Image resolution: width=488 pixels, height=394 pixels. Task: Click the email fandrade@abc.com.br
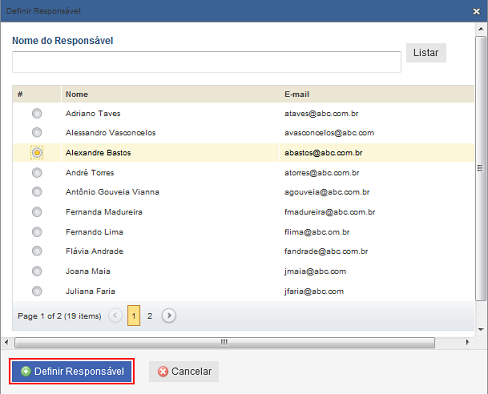pyautogui.click(x=326, y=251)
